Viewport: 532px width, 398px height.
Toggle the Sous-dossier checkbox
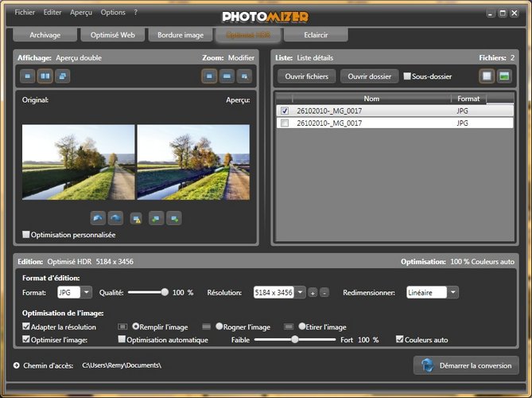pyautogui.click(x=407, y=76)
